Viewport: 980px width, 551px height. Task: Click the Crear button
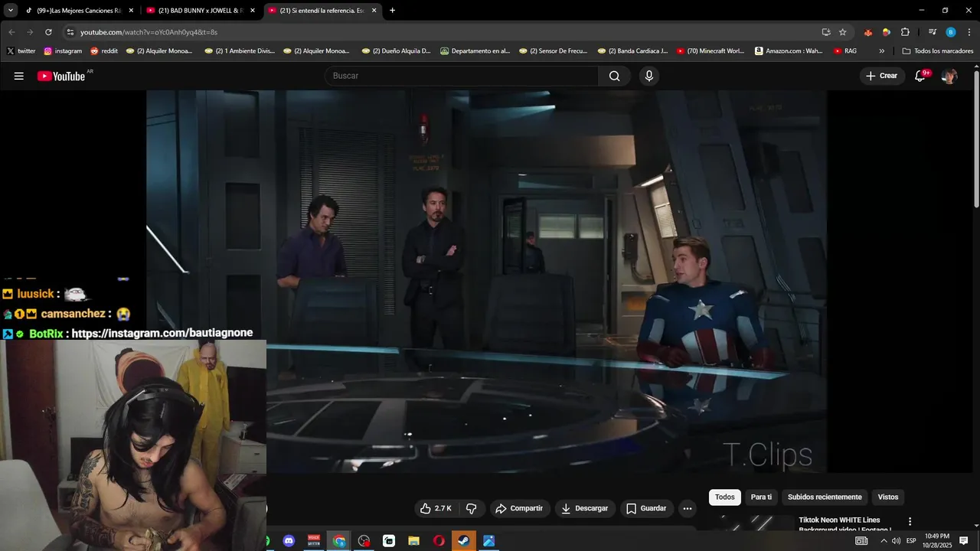[x=882, y=76]
